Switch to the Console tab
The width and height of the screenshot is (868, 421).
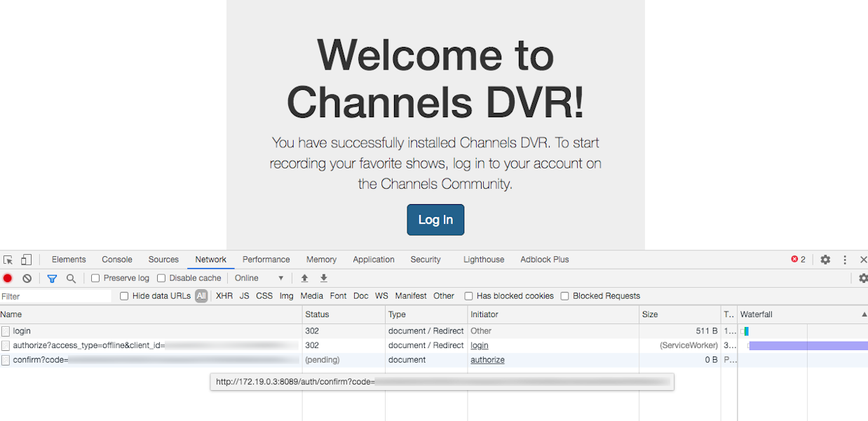coord(117,260)
